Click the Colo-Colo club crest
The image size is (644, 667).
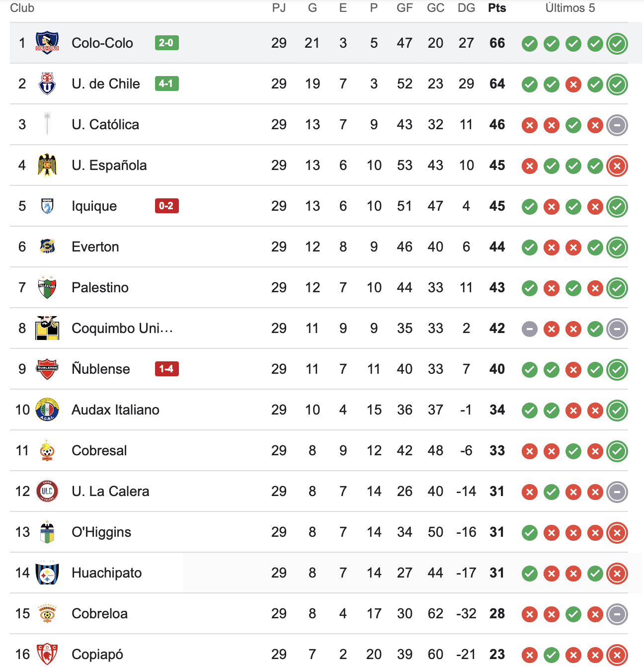click(x=47, y=43)
